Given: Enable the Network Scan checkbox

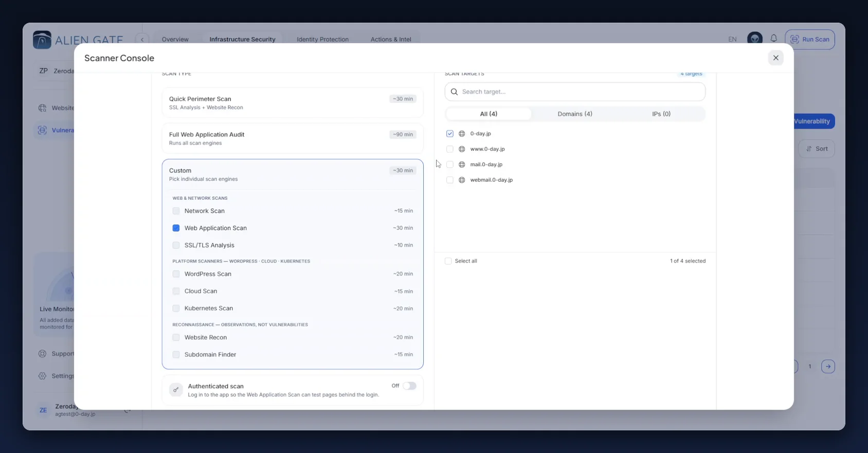Looking at the screenshot, I should tap(176, 211).
